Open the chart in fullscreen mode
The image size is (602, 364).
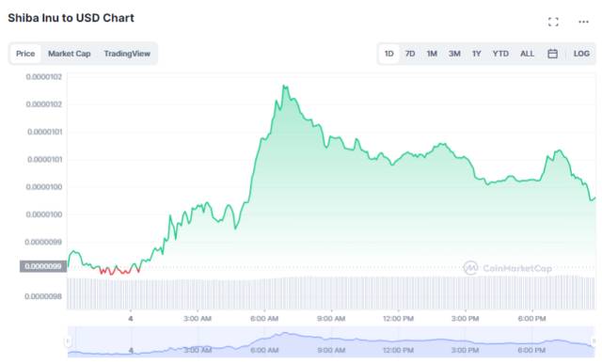(x=553, y=22)
